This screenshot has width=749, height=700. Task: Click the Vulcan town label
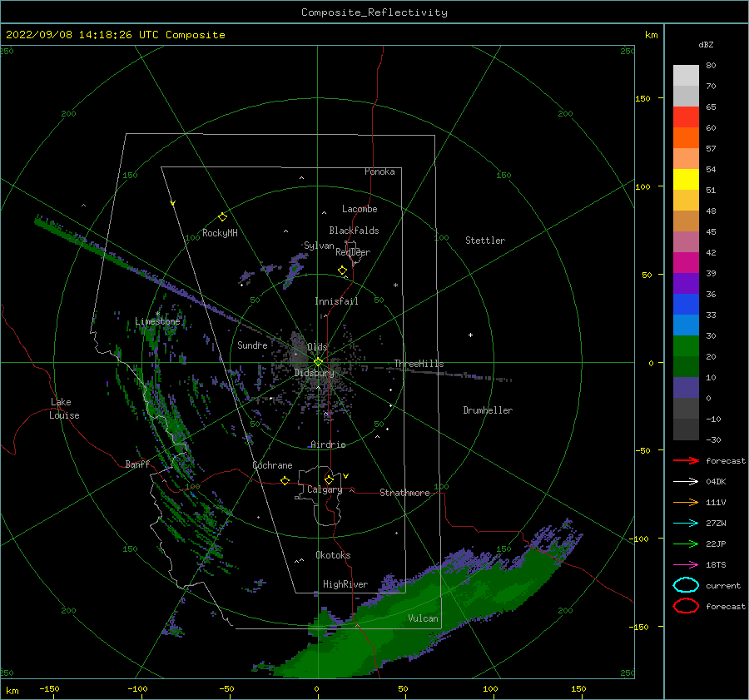[423, 618]
